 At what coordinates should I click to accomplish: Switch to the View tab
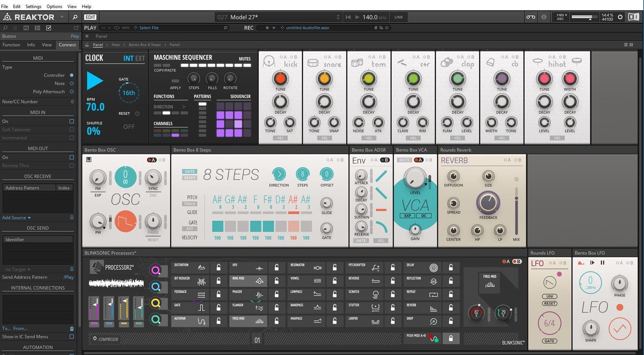click(47, 45)
